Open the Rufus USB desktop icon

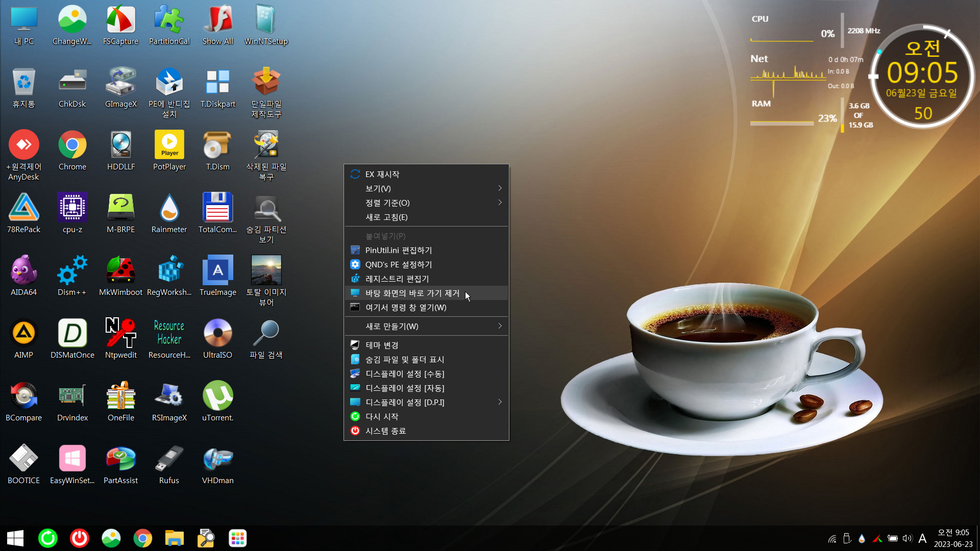tap(169, 465)
